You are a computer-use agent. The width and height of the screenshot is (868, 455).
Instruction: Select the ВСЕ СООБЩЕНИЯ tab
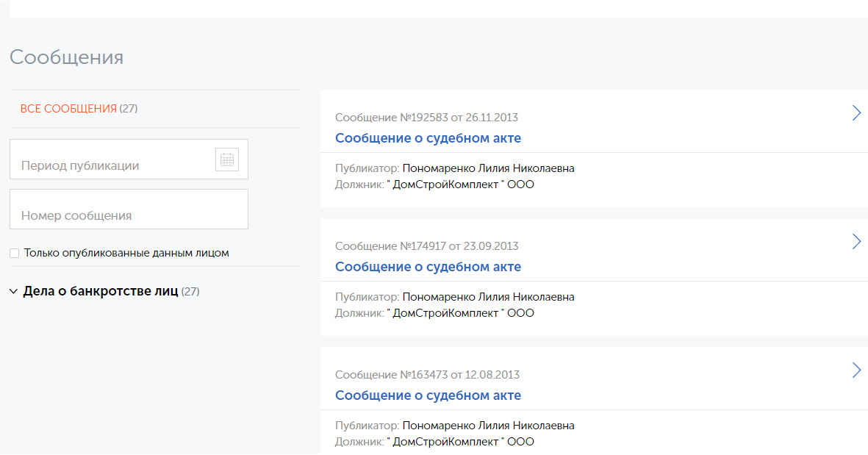(68, 109)
